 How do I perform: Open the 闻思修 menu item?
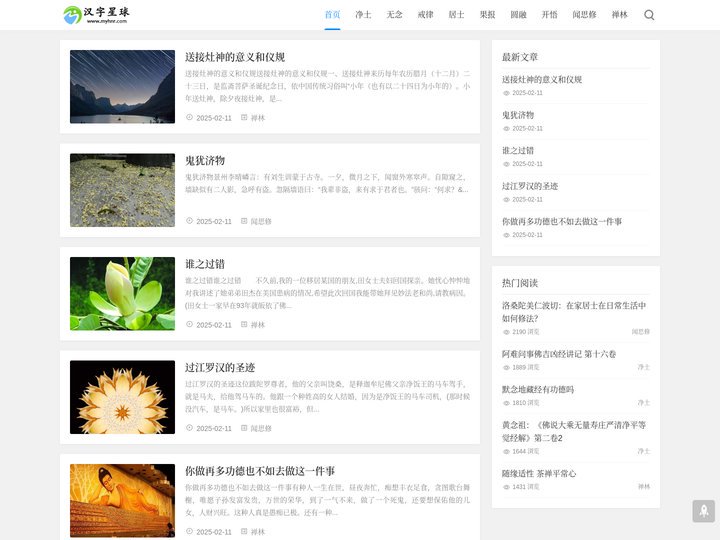(585, 15)
